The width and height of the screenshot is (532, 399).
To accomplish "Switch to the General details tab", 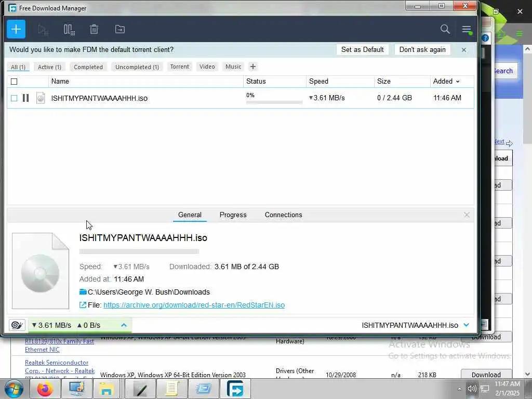I will click(190, 215).
